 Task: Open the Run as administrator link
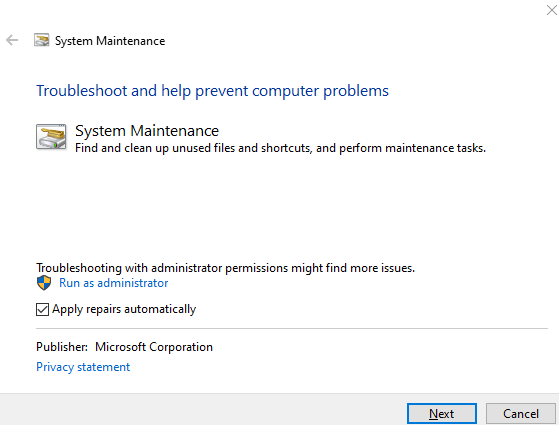[113, 283]
